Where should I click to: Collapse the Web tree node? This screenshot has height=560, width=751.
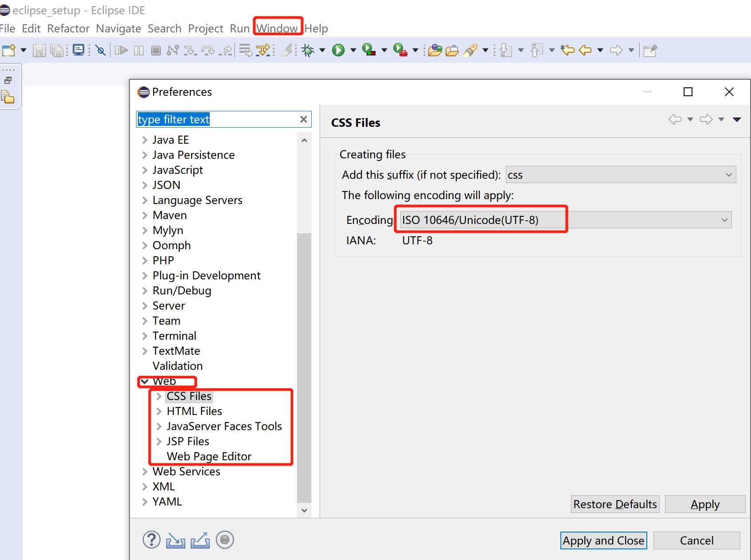tap(145, 381)
